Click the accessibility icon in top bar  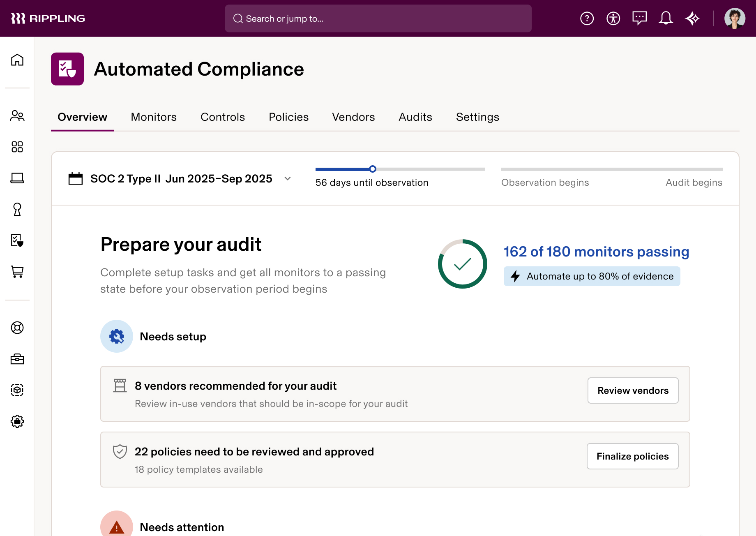(613, 18)
